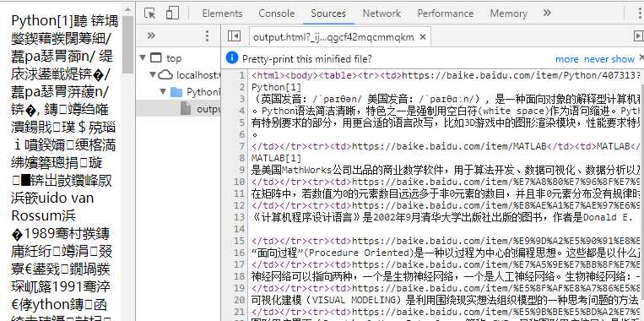Collapse the top frame tree node

click(x=142, y=57)
